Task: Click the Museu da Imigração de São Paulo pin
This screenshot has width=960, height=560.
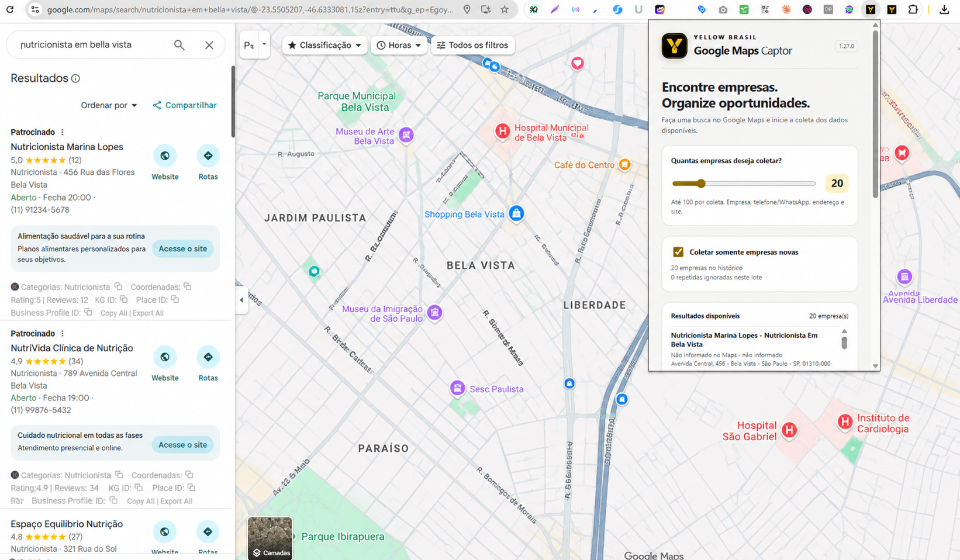Action: pos(434,313)
